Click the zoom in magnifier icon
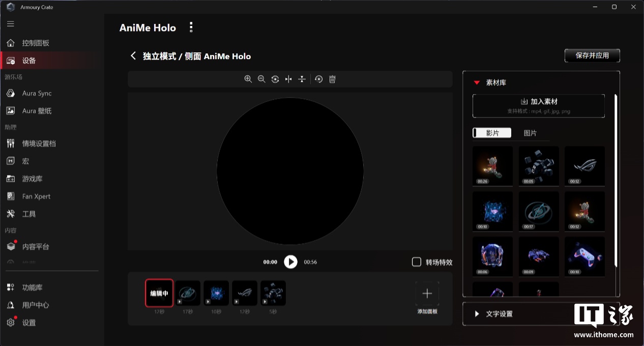 click(x=248, y=79)
